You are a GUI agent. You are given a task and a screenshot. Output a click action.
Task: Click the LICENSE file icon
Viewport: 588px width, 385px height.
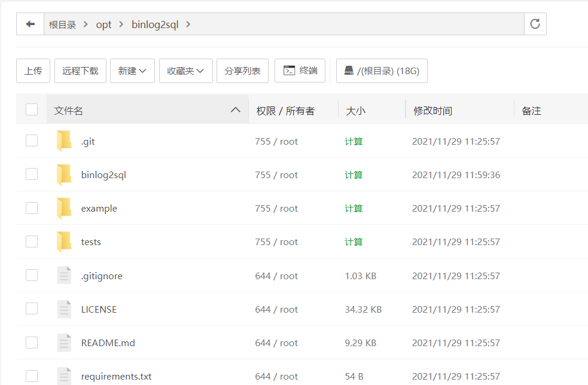click(x=64, y=309)
